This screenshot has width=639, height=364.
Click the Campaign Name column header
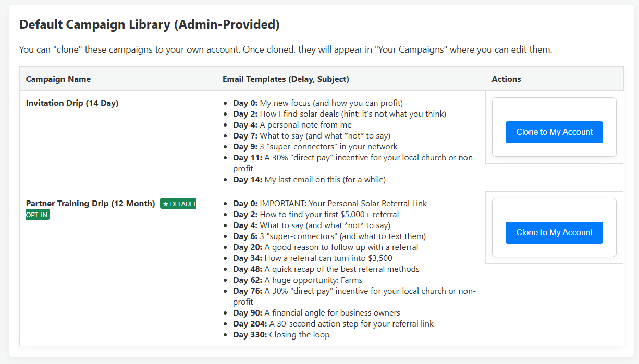58,79
